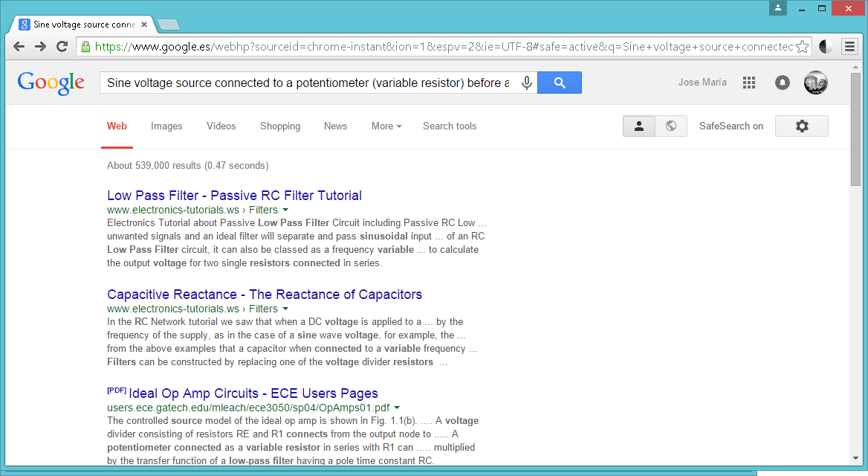Expand the More dropdown
The image size is (868, 476).
pyautogui.click(x=386, y=126)
